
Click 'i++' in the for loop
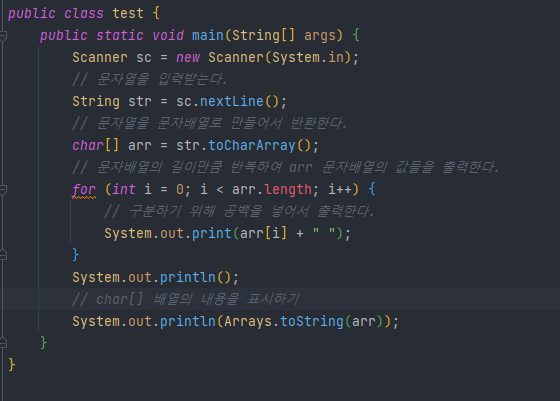coord(340,190)
